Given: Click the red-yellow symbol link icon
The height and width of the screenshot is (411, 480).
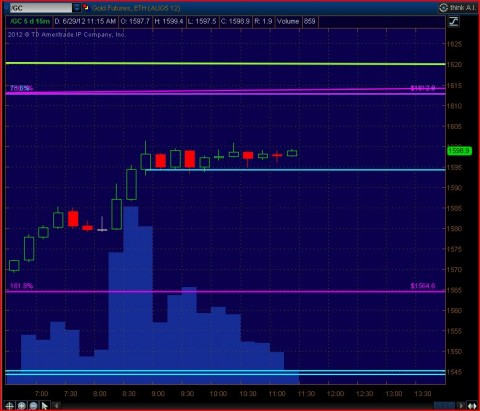Looking at the screenshot, I should pyautogui.click(x=86, y=7).
